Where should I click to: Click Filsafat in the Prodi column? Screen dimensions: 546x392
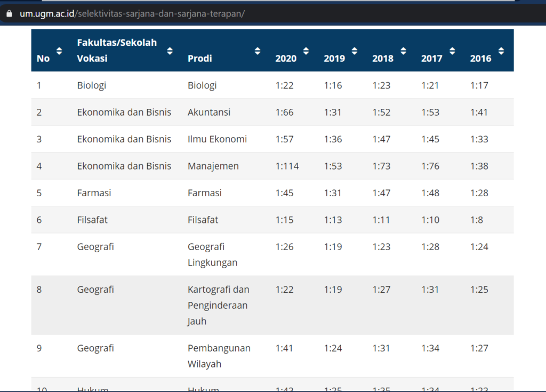pyautogui.click(x=203, y=220)
